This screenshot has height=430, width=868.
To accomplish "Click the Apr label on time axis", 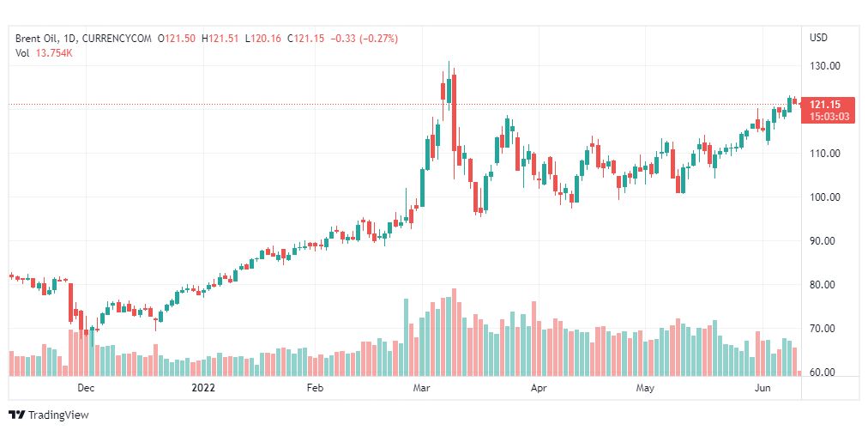I will 539,388.
